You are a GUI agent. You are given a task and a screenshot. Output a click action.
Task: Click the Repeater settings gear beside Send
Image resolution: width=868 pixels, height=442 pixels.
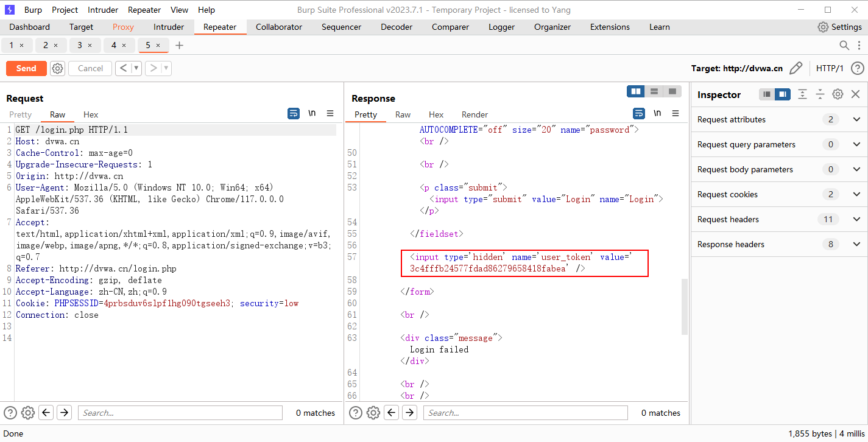tap(57, 69)
